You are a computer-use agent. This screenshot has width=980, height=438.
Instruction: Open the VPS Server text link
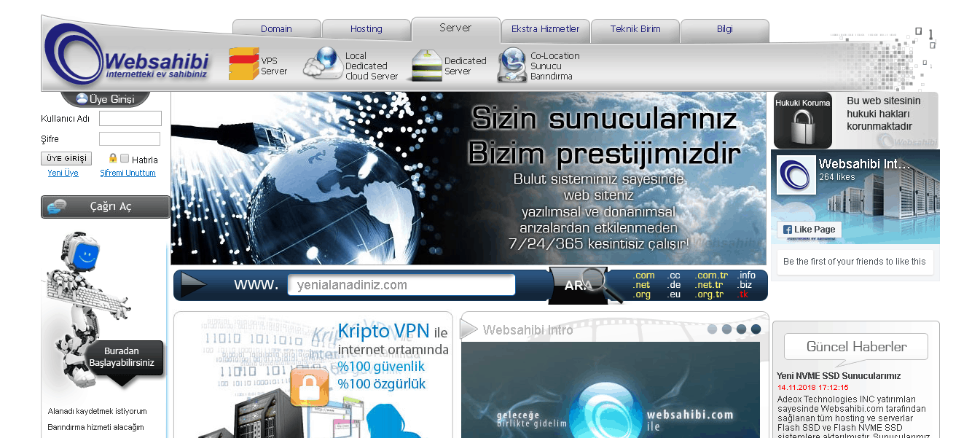point(274,66)
